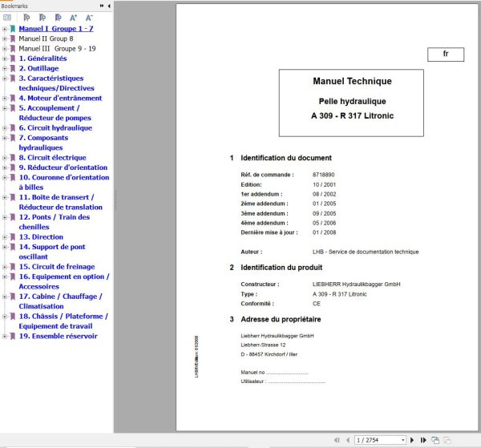This screenshot has width=481, height=448.
Task: Open the page number 1 / 2754 dropdown
Action: click(x=403, y=440)
